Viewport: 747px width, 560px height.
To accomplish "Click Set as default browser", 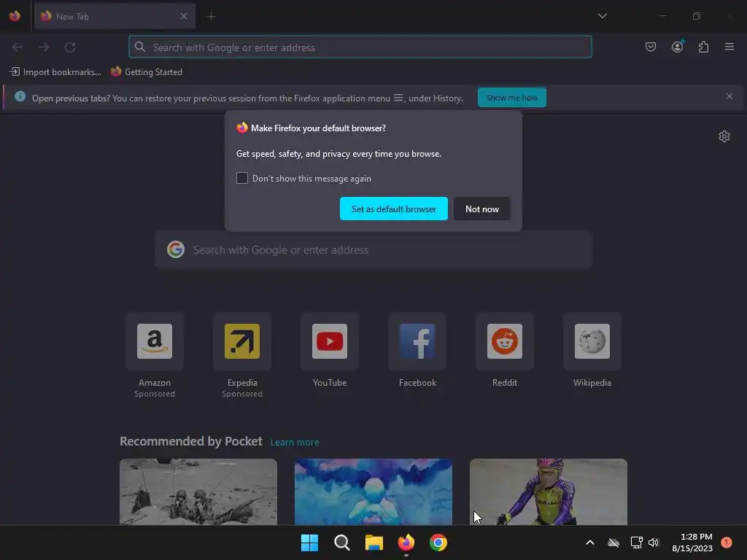I will coord(393,209).
